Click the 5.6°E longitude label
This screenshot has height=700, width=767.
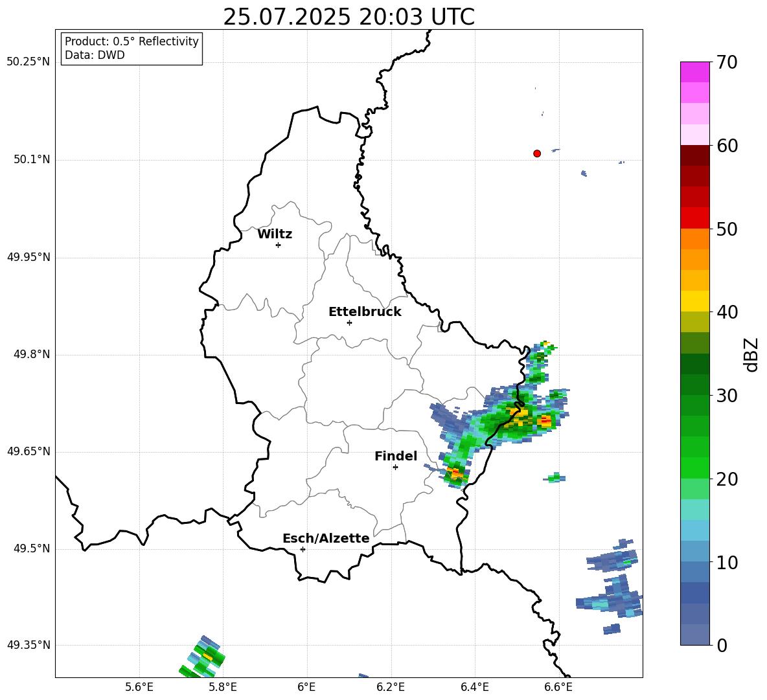pos(139,687)
